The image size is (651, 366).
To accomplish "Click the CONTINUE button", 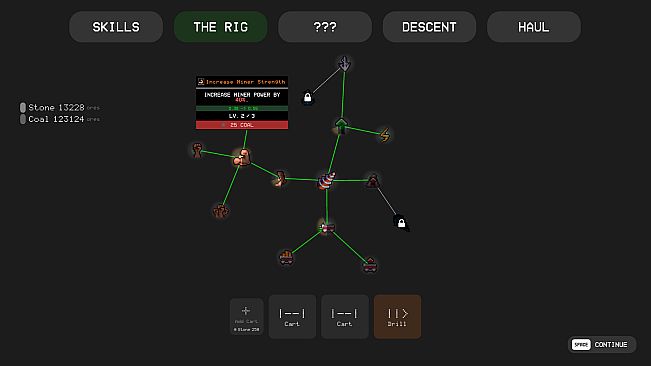I will point(602,344).
